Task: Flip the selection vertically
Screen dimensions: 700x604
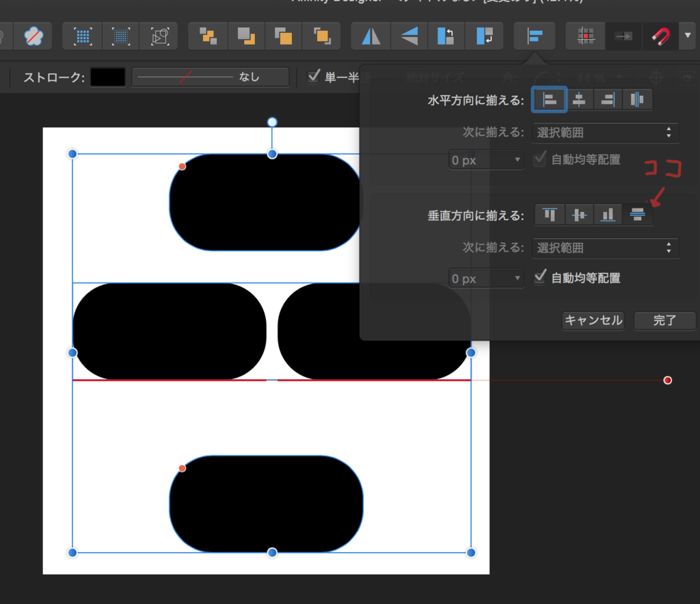Action: pyautogui.click(x=409, y=36)
